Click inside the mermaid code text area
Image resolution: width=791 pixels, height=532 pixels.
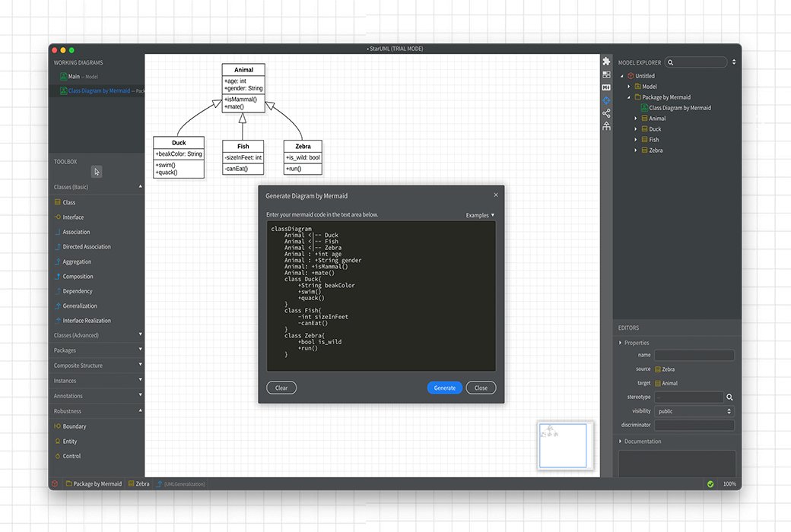coord(381,296)
